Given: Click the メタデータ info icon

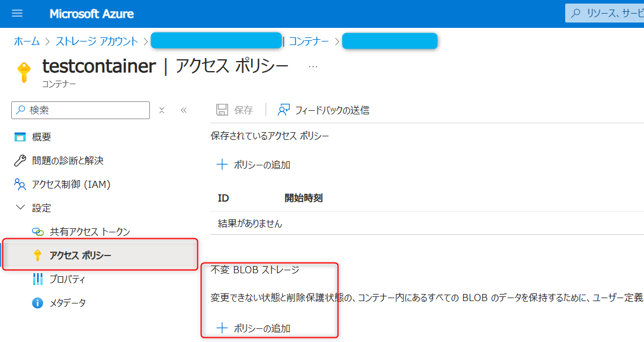Looking at the screenshot, I should 37,303.
